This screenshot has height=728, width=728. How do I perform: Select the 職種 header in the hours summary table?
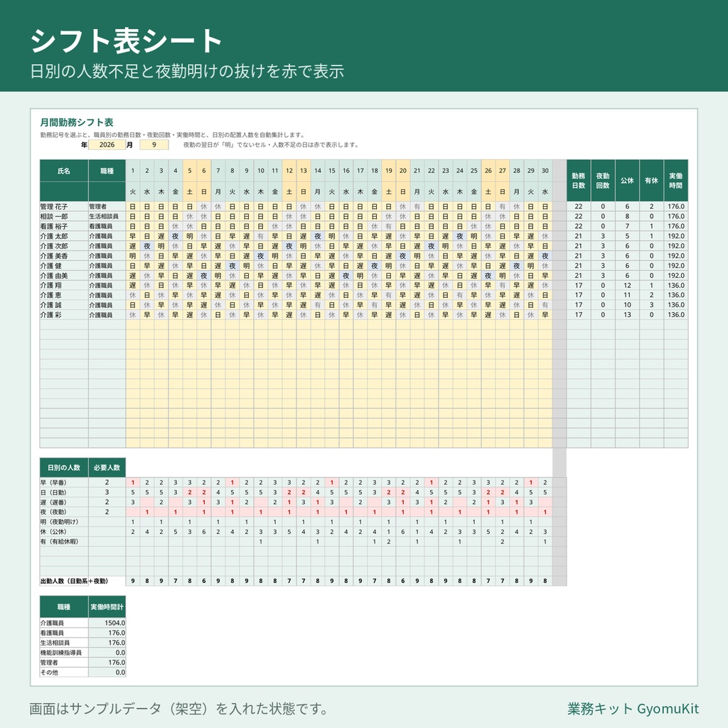[64, 607]
